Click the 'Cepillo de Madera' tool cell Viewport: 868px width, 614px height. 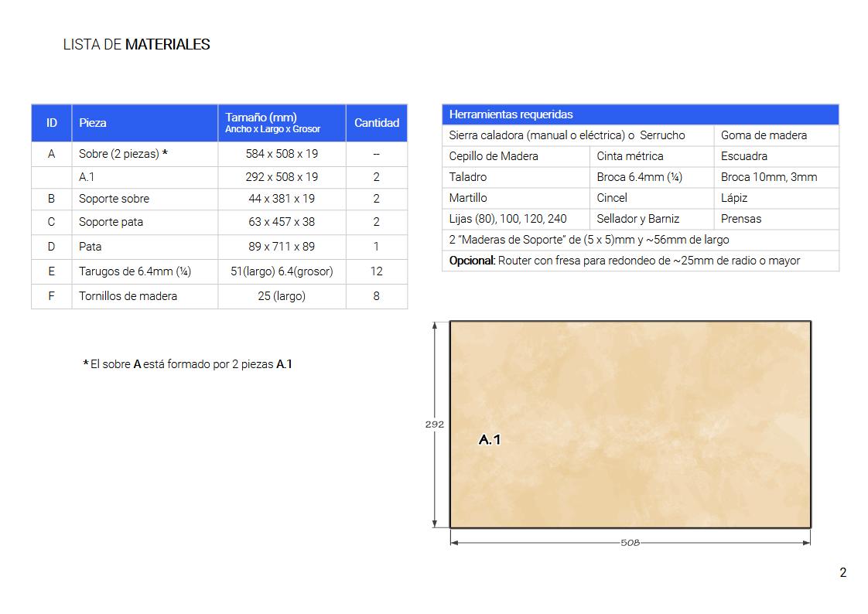click(494, 156)
